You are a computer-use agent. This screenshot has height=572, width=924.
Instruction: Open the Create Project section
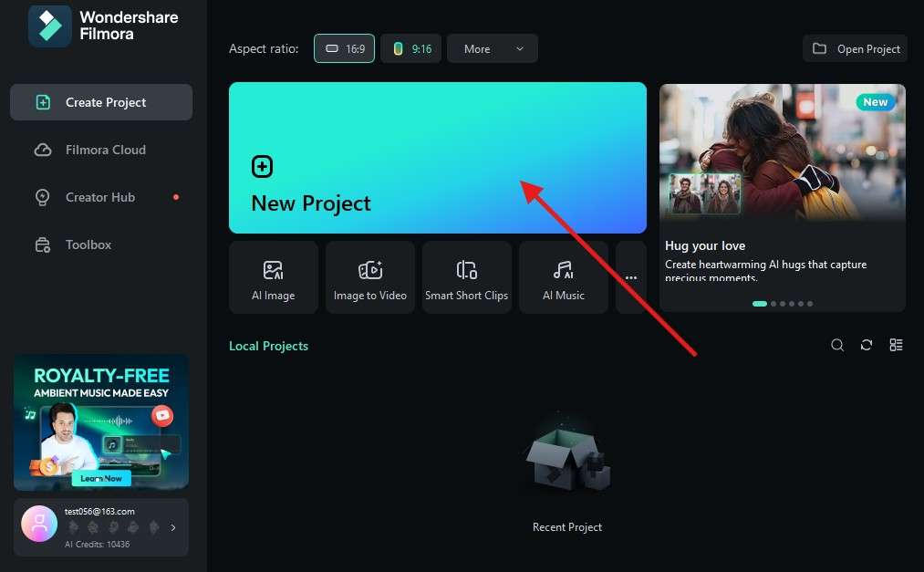point(101,102)
